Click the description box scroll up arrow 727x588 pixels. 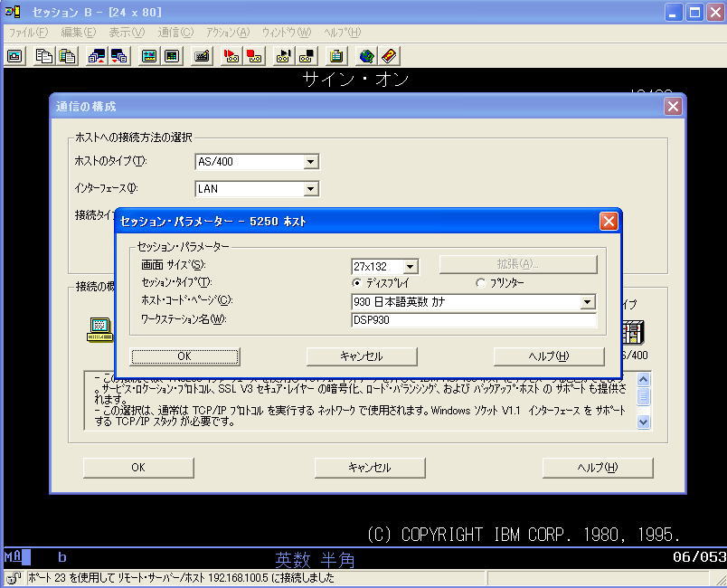click(x=643, y=379)
